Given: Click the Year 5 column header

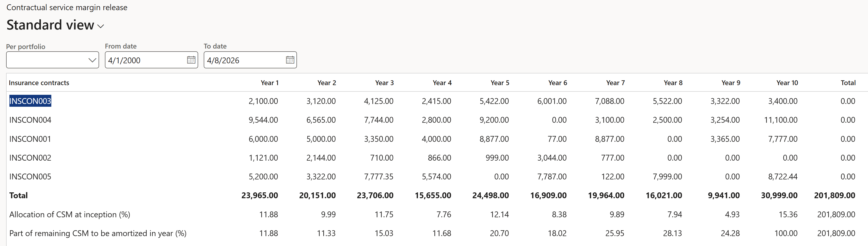Looking at the screenshot, I should coord(499,83).
